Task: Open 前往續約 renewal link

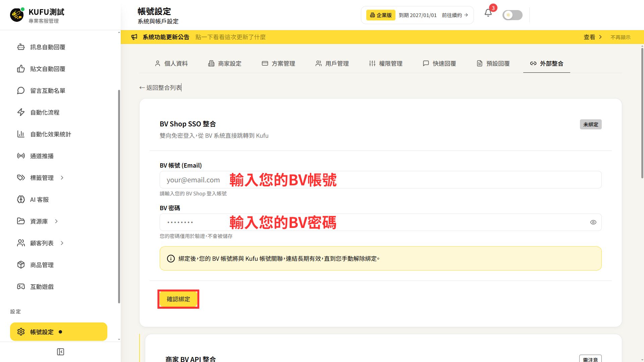Action: coord(455,15)
